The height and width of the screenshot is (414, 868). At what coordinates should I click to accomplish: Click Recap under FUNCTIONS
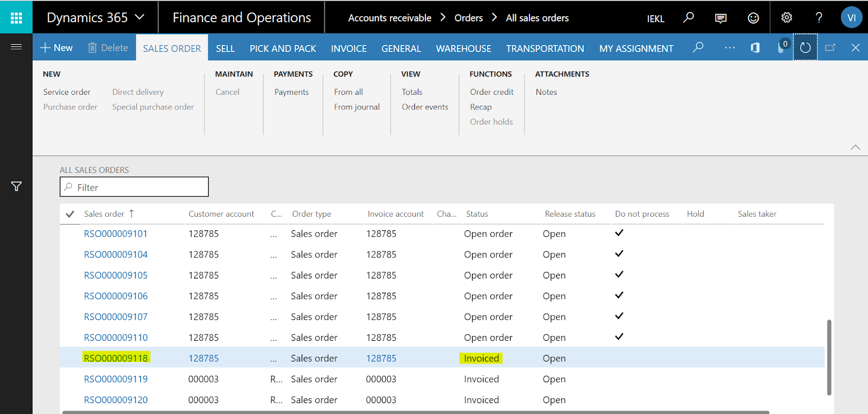tap(481, 107)
